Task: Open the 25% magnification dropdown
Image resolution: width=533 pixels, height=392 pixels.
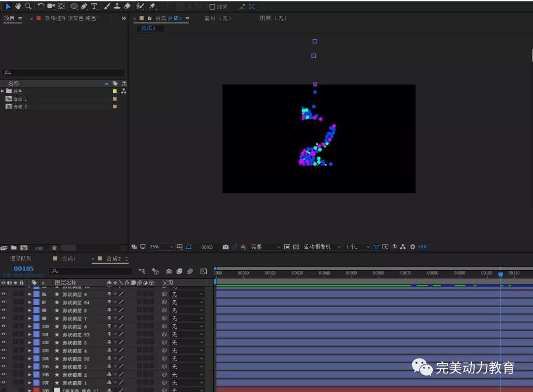Action: click(161, 247)
